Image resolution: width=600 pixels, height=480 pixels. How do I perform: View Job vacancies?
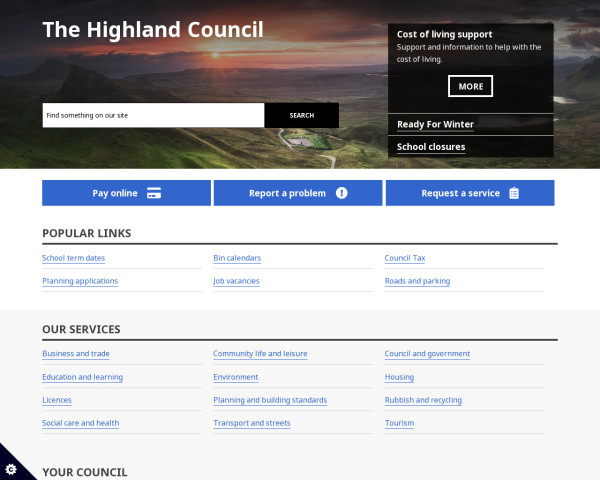236,281
